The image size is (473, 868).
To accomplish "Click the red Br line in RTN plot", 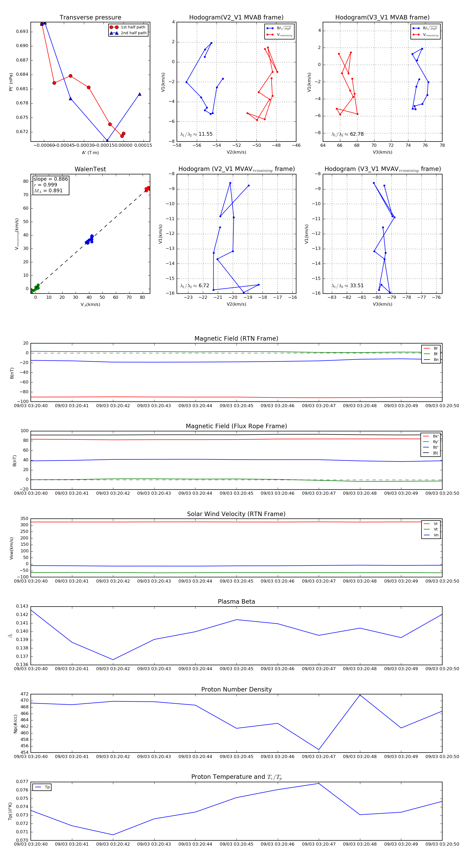I will click(x=236, y=397).
